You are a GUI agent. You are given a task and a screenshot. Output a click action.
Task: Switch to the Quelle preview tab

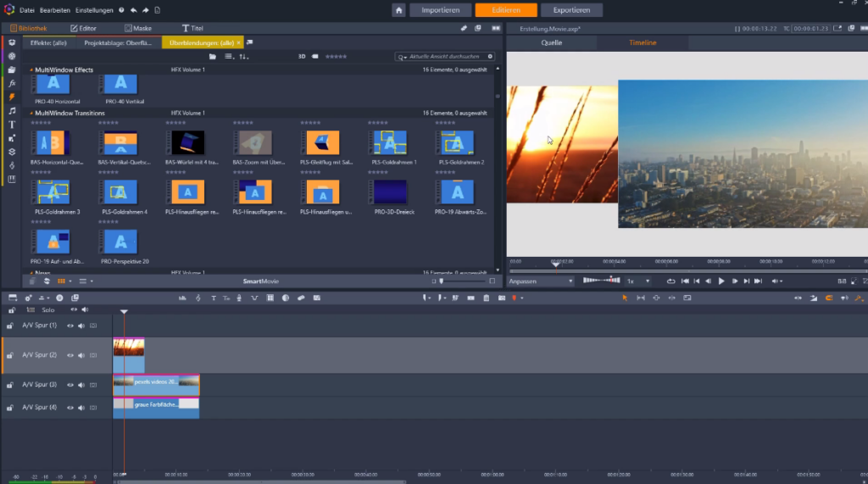point(551,42)
